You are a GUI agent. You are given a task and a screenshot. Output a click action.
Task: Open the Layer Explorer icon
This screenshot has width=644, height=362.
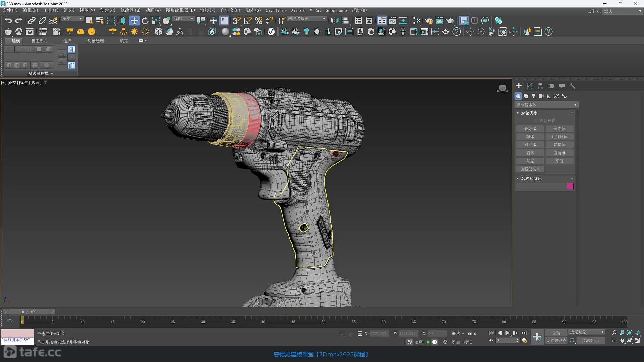pos(369,21)
